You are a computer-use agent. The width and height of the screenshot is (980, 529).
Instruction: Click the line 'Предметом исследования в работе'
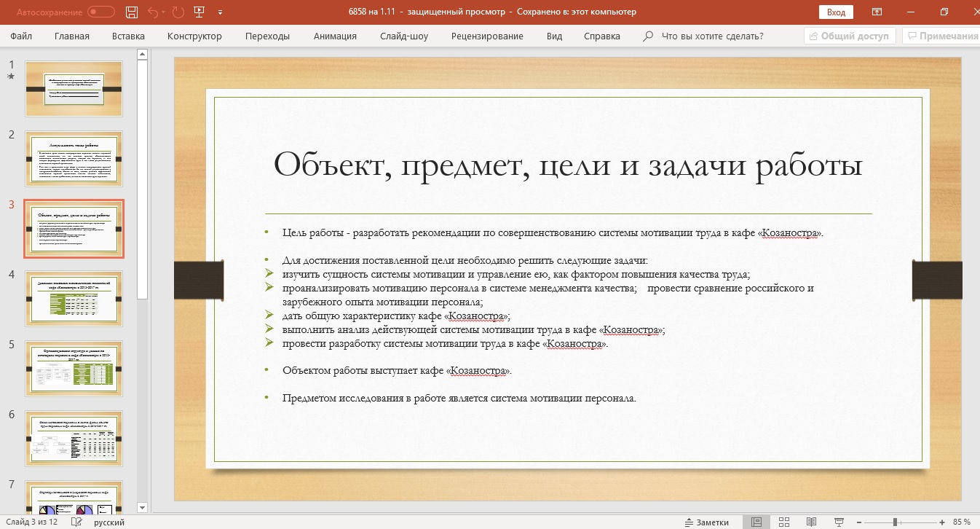[x=459, y=398]
